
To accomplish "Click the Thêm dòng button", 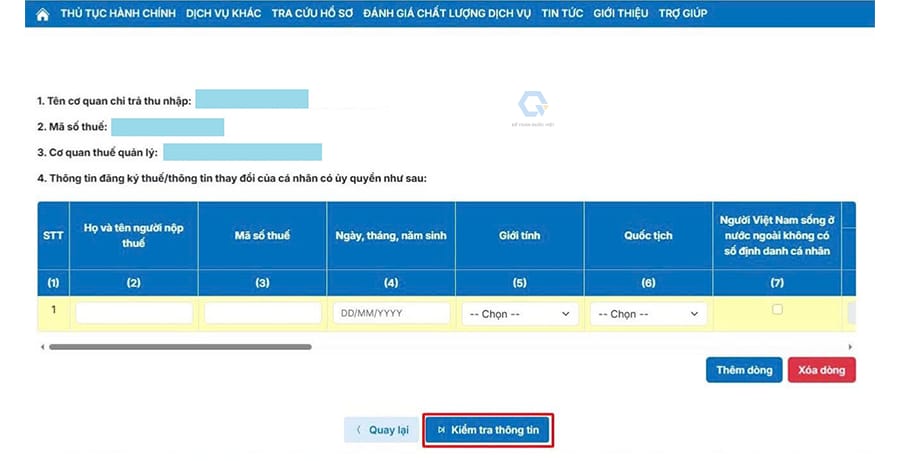I will pyautogui.click(x=744, y=370).
